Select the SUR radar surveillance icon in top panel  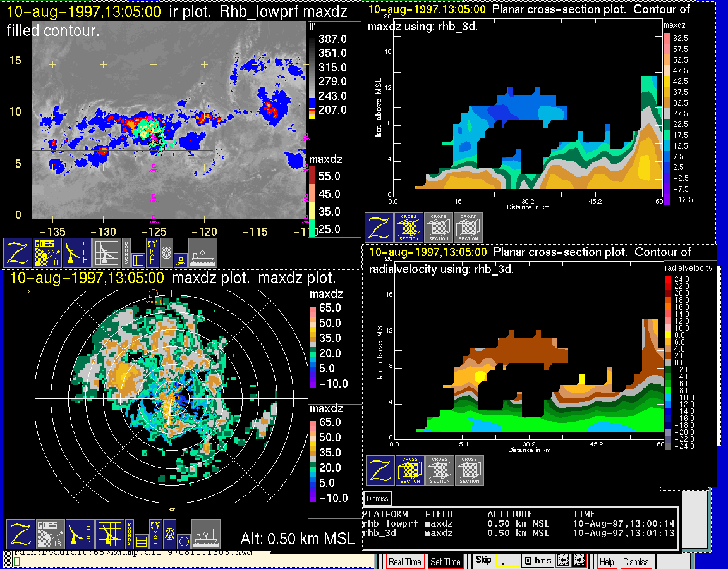(x=78, y=252)
